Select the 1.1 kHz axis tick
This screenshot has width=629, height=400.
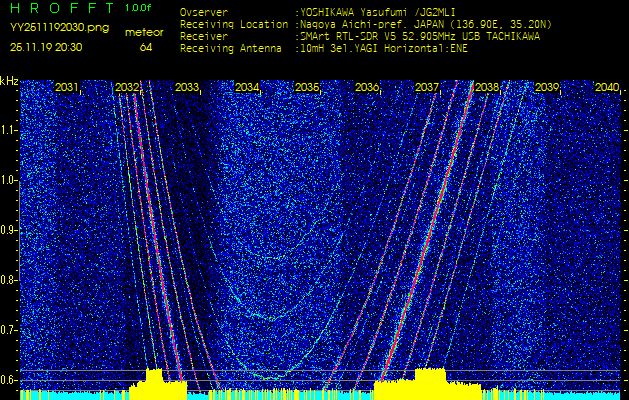pyautogui.click(x=9, y=129)
